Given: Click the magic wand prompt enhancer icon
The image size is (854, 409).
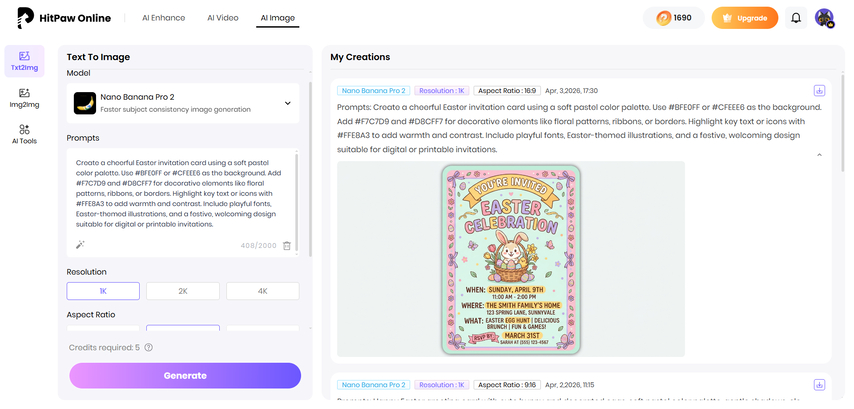Looking at the screenshot, I should 81,244.
